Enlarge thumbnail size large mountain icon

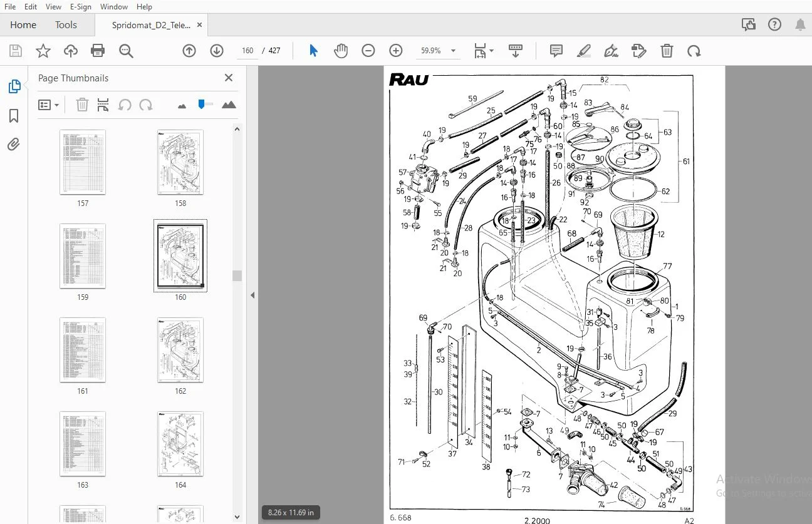(229, 105)
